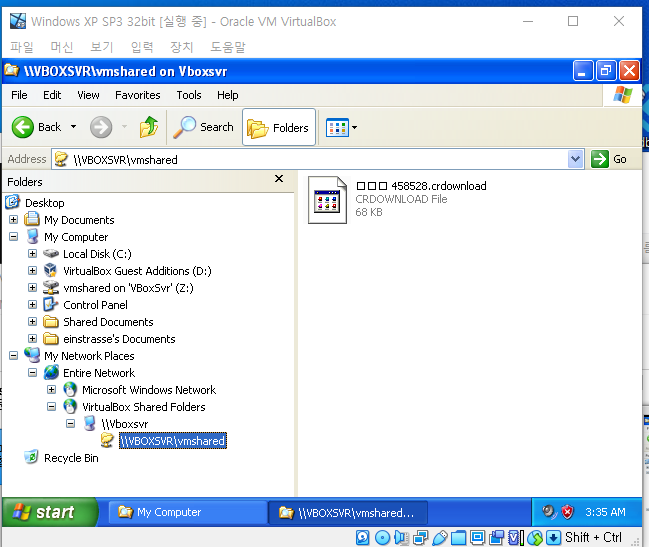Collapse the \\Vboxsvr node
The image size is (649, 547).
(x=71, y=423)
